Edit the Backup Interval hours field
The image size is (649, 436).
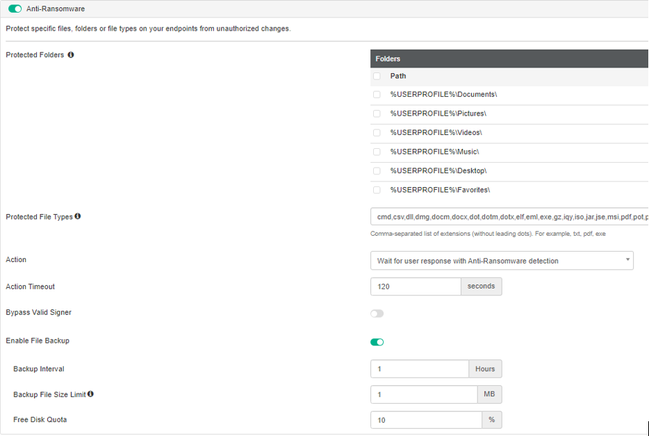click(420, 369)
